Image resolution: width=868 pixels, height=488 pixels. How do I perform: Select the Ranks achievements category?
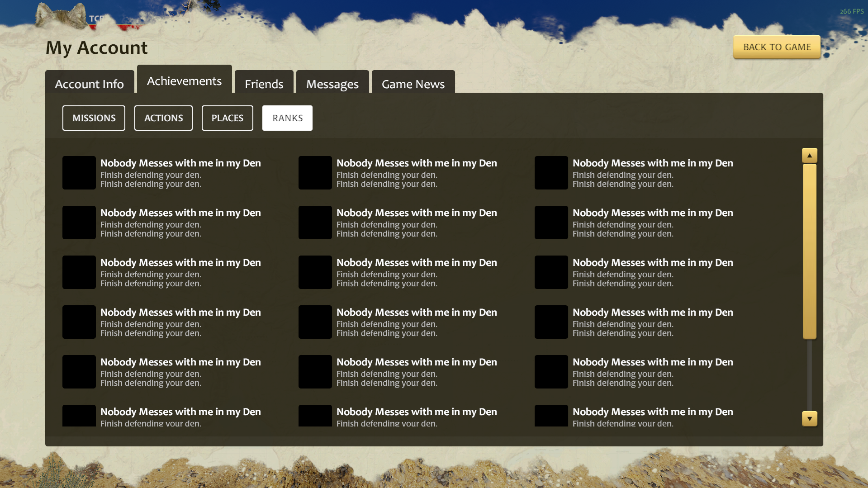coord(288,118)
